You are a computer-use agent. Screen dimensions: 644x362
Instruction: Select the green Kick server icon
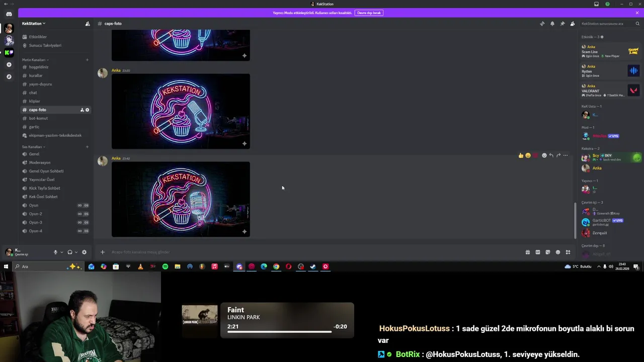(x=9, y=52)
